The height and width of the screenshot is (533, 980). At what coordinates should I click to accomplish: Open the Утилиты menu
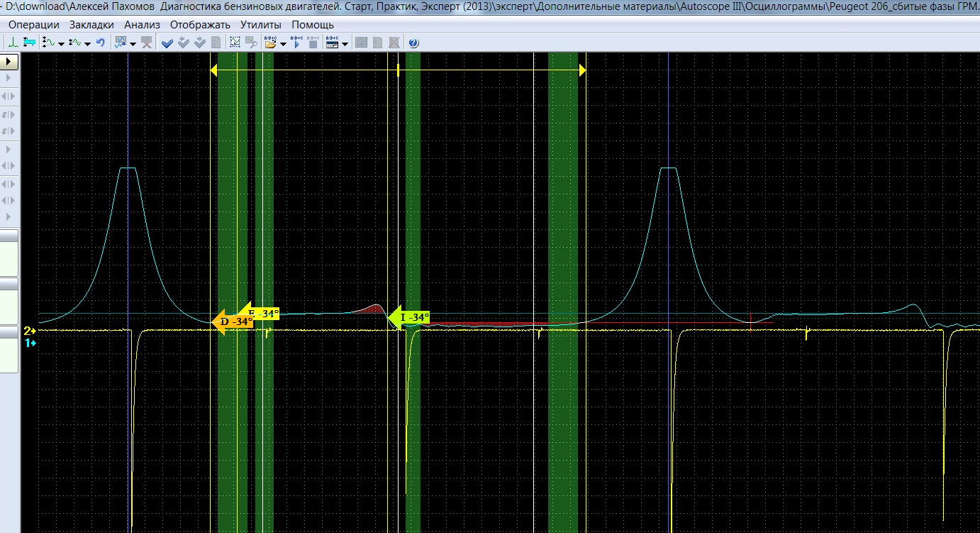click(261, 25)
